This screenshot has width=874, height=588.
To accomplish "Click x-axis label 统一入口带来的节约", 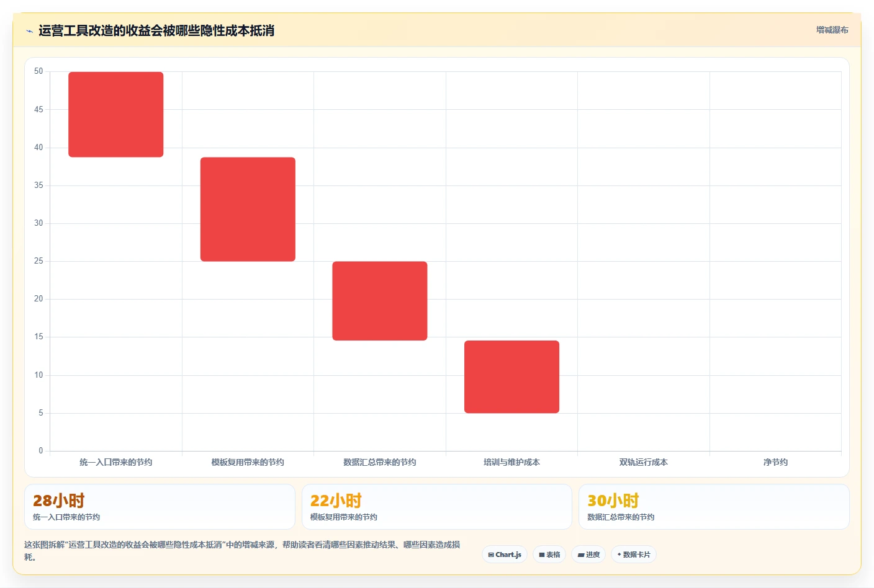I will click(116, 462).
